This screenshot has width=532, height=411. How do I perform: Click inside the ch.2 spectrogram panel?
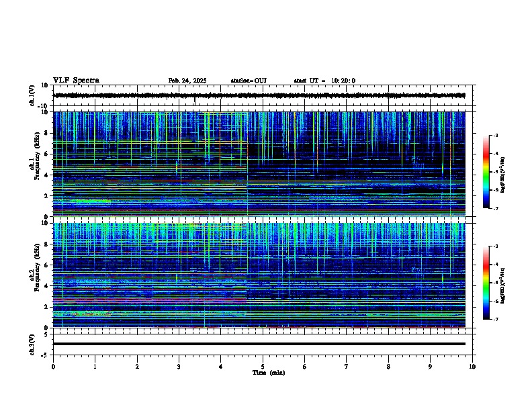tap(259, 275)
